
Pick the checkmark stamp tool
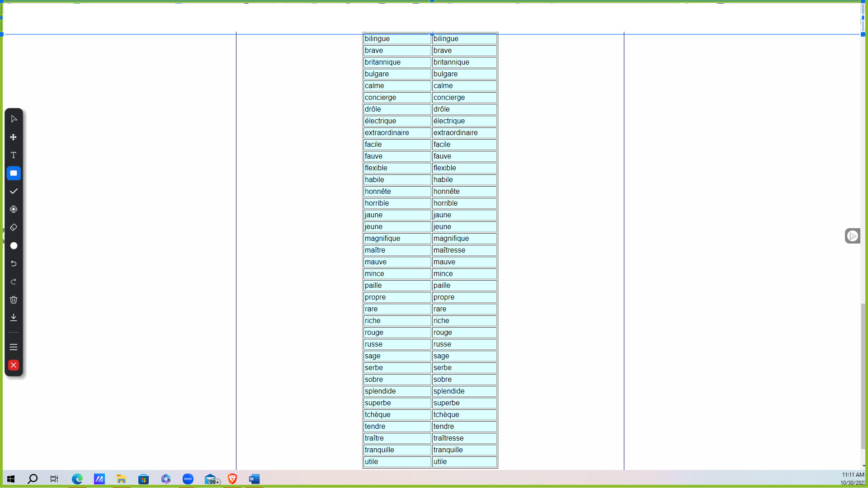tap(14, 191)
